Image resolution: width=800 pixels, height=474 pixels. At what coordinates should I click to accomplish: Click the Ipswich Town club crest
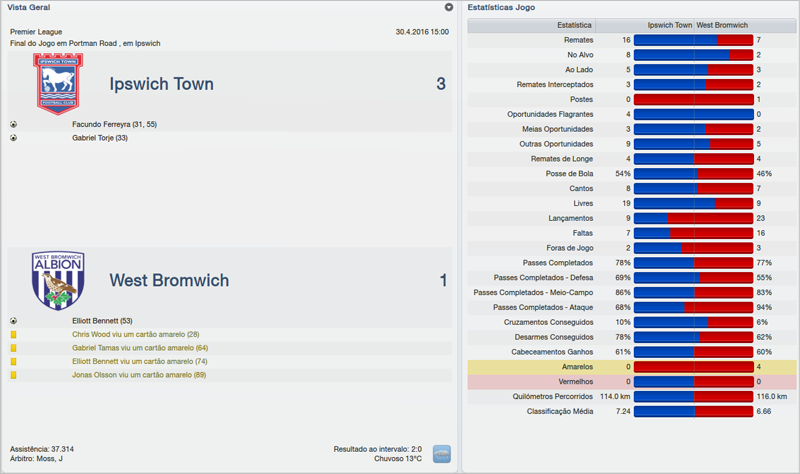click(x=59, y=83)
